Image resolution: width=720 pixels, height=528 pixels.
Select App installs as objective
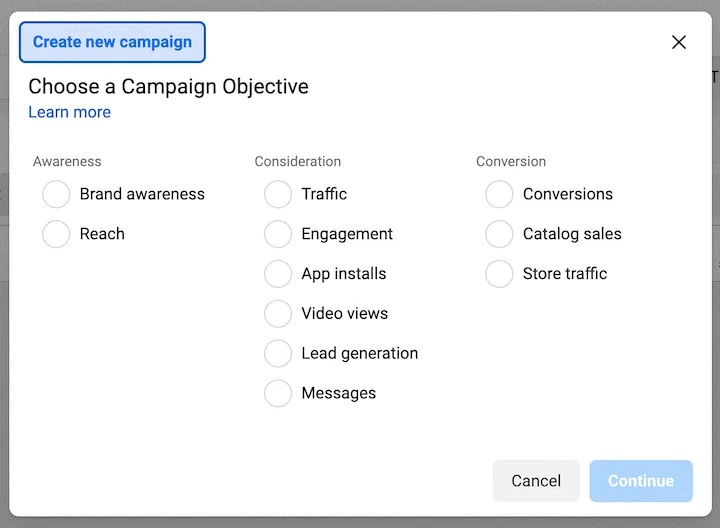point(278,274)
